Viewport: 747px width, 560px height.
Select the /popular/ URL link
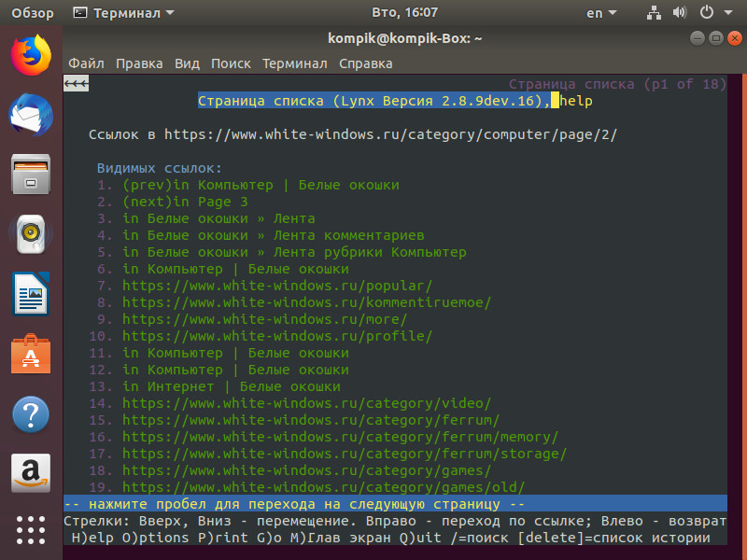pos(277,286)
